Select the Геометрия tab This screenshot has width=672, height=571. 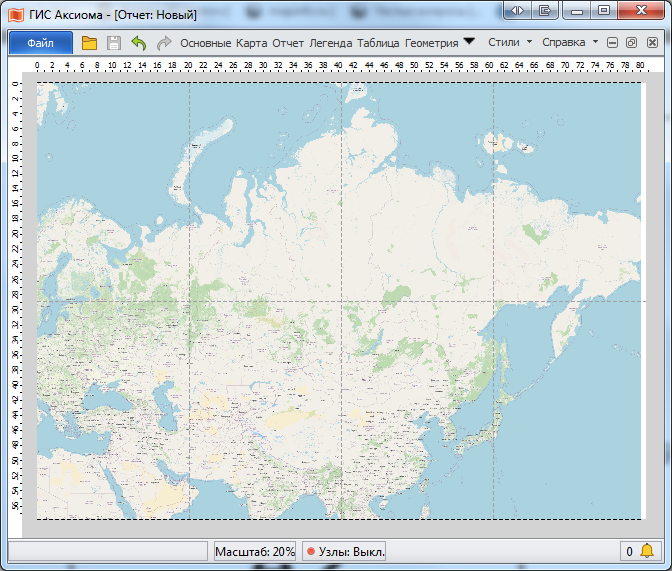(431, 43)
